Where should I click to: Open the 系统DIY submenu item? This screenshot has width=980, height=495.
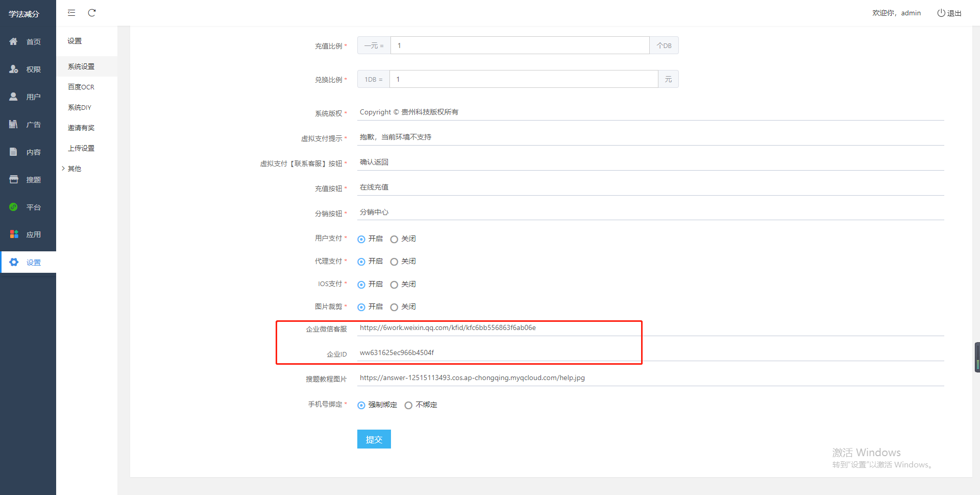tap(87, 107)
